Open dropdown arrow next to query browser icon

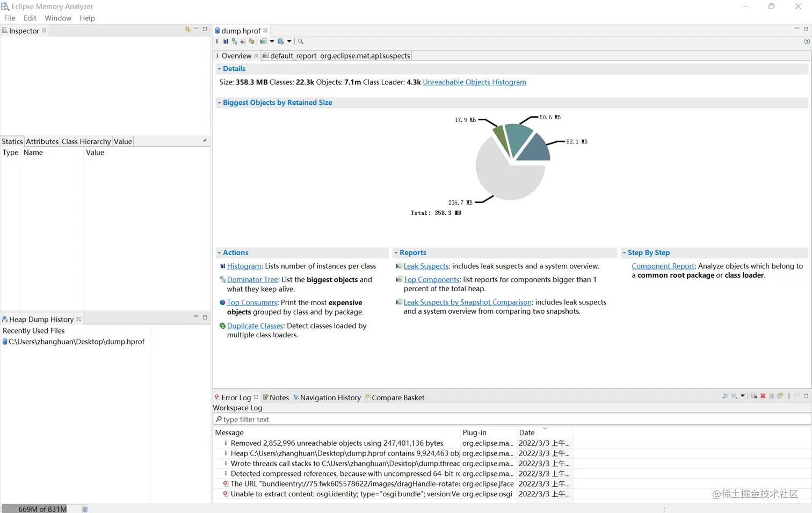289,41
